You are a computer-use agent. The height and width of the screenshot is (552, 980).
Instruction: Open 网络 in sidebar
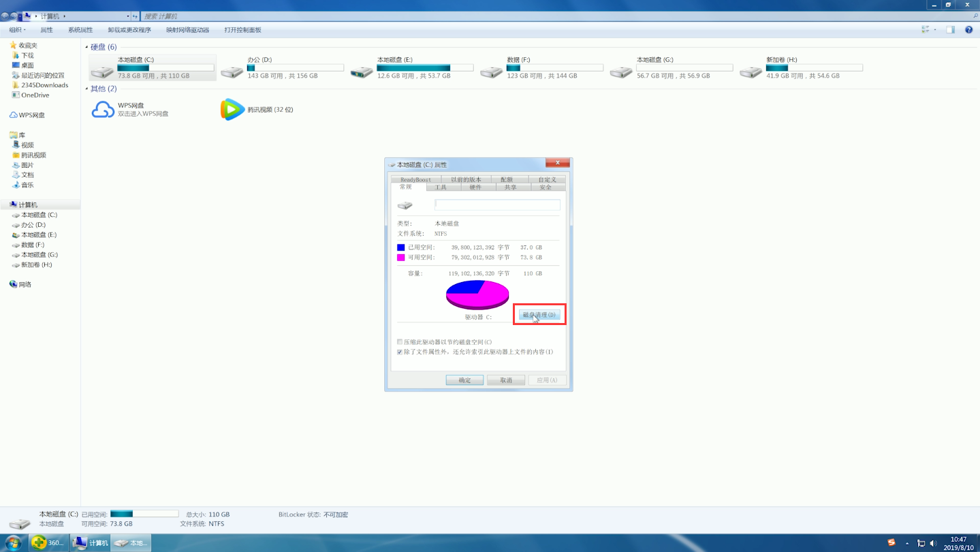coord(20,284)
